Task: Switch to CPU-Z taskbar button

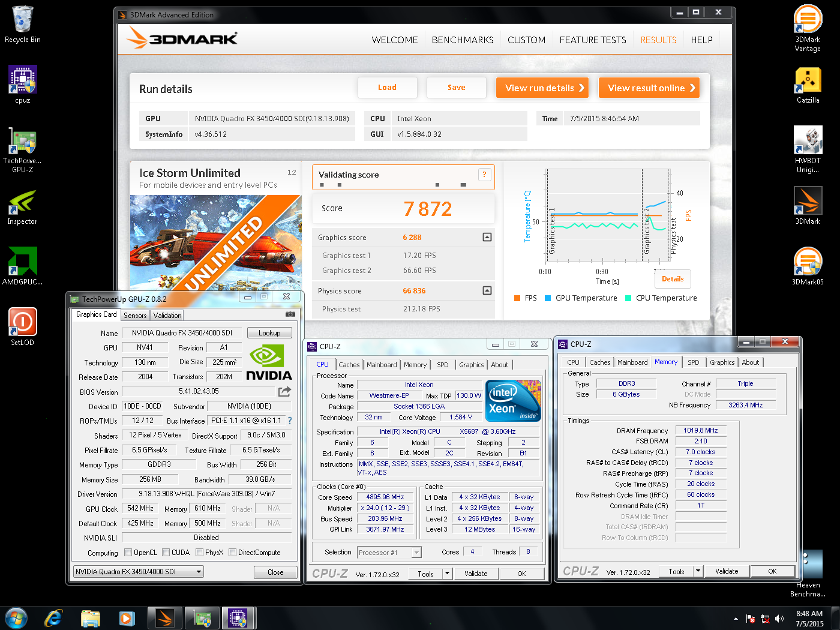Action: (x=239, y=618)
